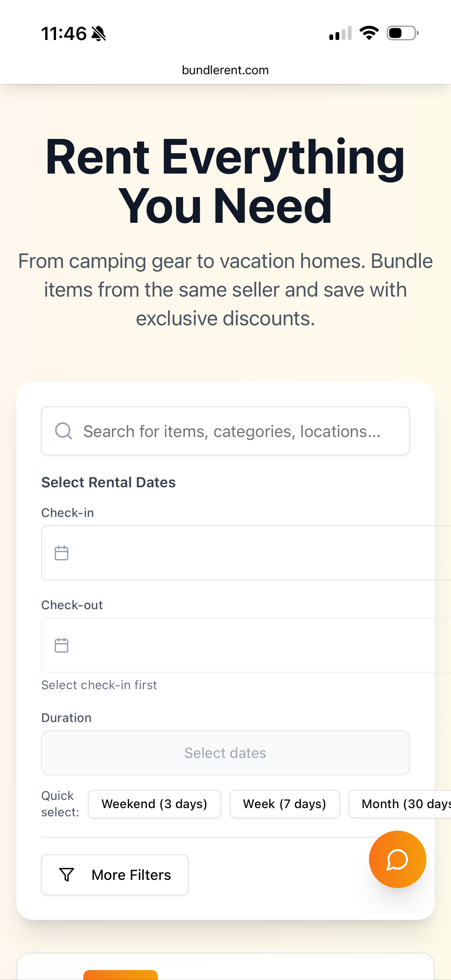Screen dimensions: 451x980
Task: Click the search input field
Action: click(225, 431)
